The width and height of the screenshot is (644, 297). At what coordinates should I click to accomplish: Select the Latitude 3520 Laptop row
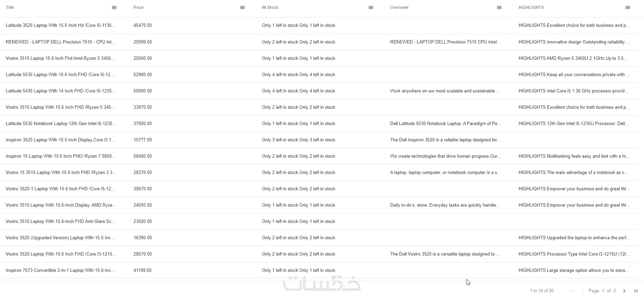[x=60, y=25]
